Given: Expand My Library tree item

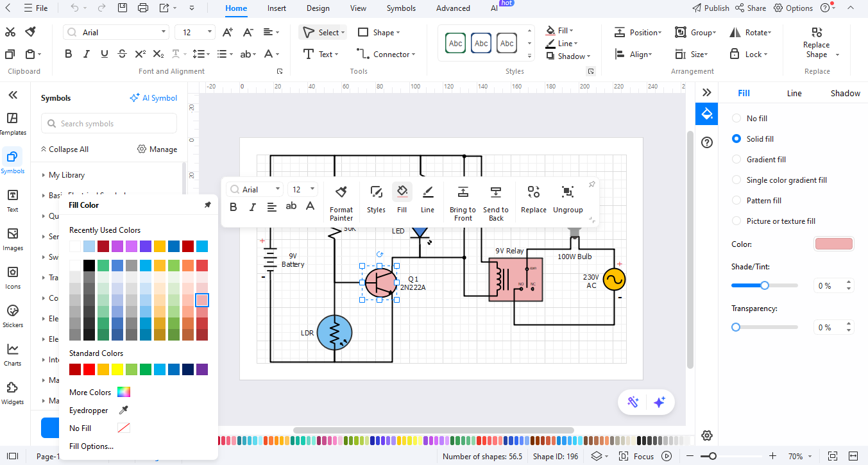Looking at the screenshot, I should tap(42, 175).
